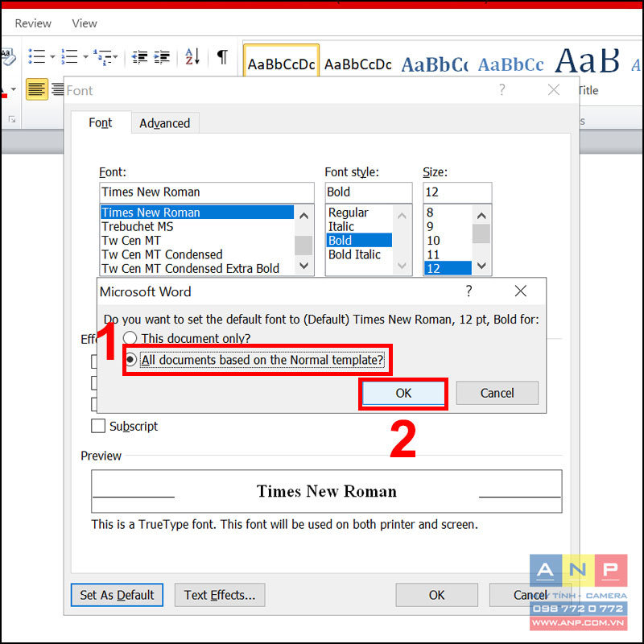Click OK at bottom of Font dialog

[436, 595]
